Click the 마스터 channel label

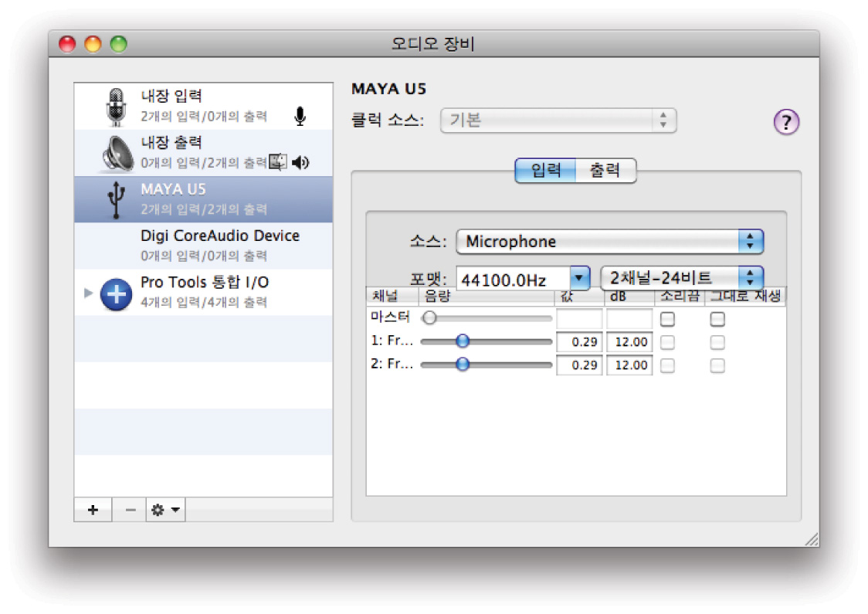click(390, 317)
